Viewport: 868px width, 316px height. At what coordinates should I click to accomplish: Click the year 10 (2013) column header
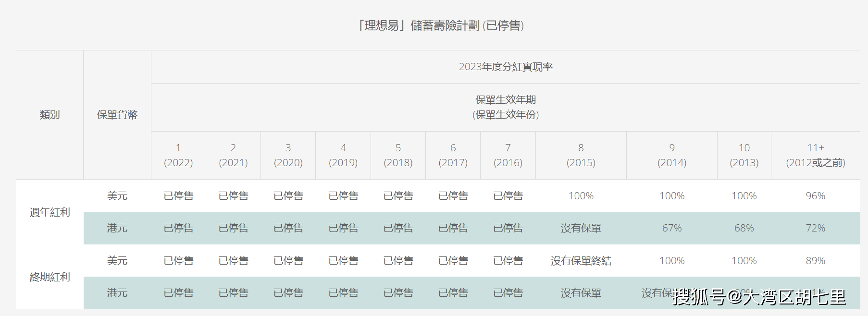[744, 155]
